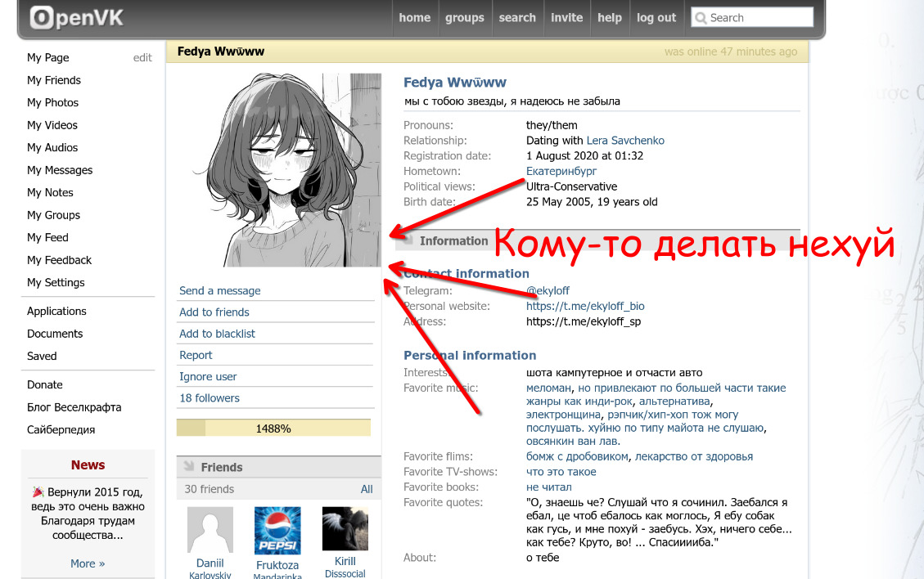Open My Notes
Image resolution: width=924 pixels, height=579 pixels.
click(x=50, y=193)
